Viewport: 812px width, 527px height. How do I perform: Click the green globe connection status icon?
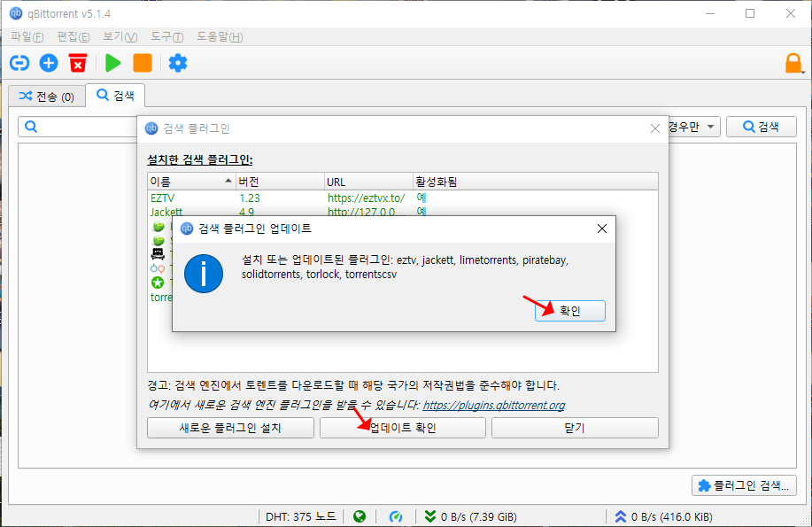pyautogui.click(x=359, y=516)
